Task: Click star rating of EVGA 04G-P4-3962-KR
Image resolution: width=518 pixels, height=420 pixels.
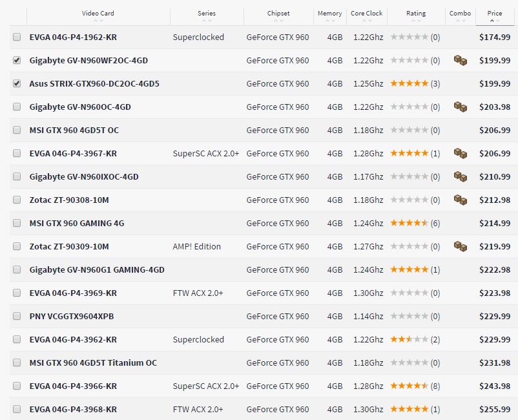Action: click(409, 339)
